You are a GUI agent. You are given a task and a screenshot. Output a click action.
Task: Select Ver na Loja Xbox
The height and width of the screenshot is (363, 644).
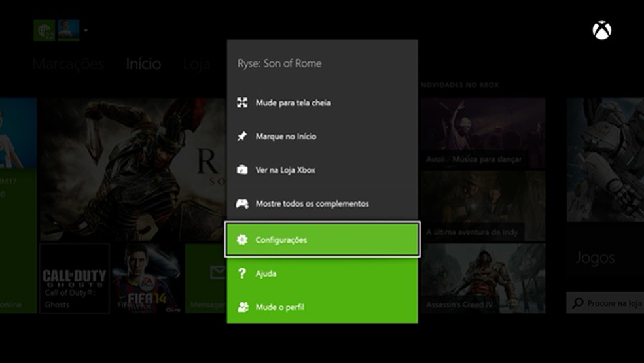(323, 170)
